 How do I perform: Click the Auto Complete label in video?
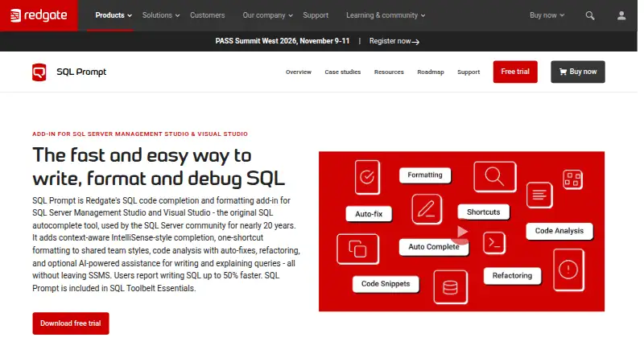click(434, 247)
